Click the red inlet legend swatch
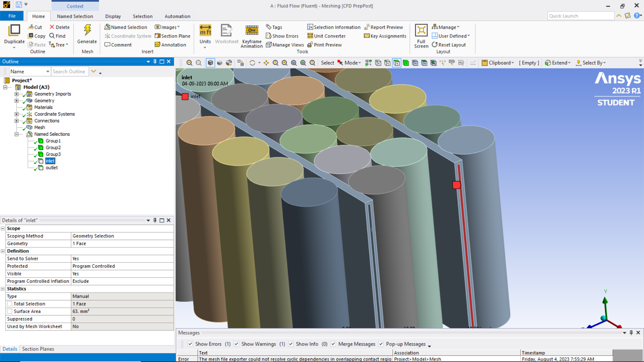The width and height of the screenshot is (644, 362). [x=185, y=97]
